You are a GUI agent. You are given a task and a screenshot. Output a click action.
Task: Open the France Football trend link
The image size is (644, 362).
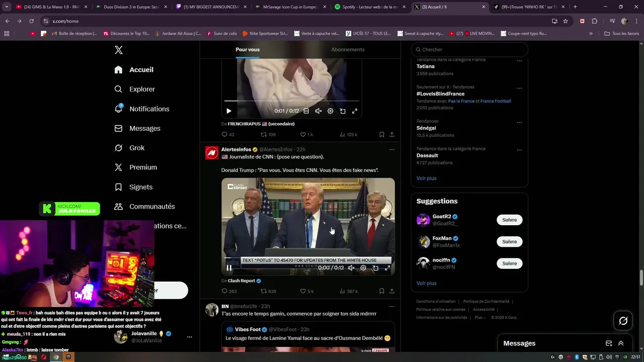[x=496, y=101]
